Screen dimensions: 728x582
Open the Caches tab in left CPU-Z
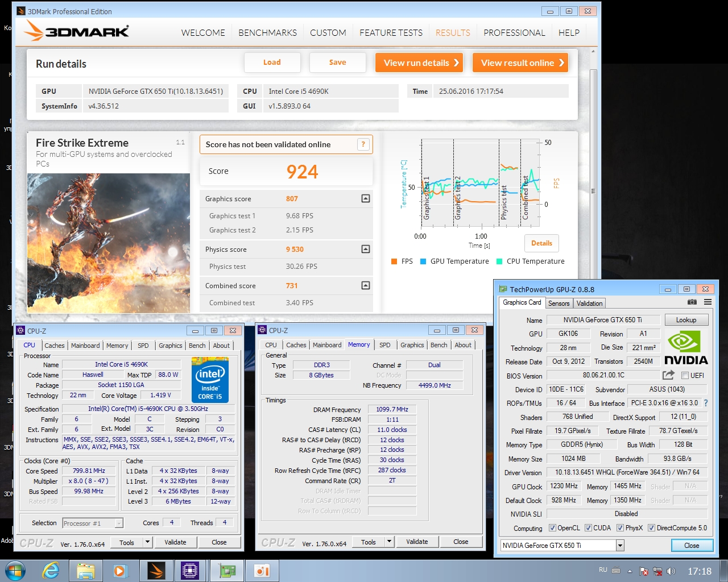pyautogui.click(x=55, y=346)
